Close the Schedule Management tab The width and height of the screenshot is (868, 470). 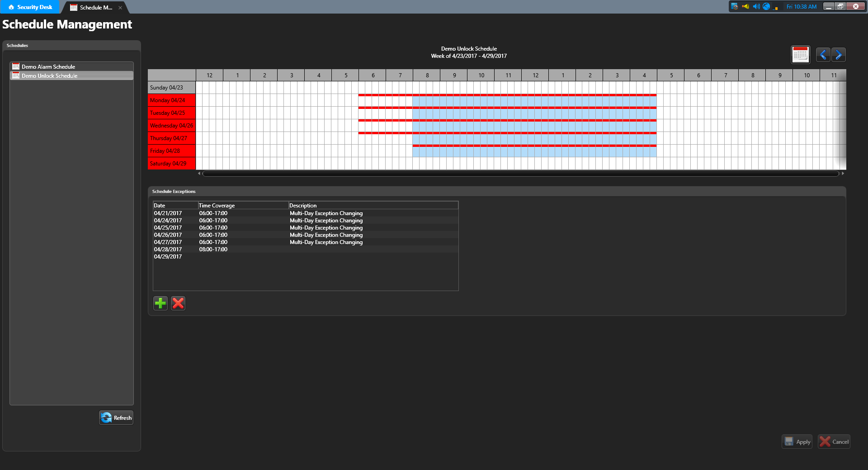tap(120, 8)
